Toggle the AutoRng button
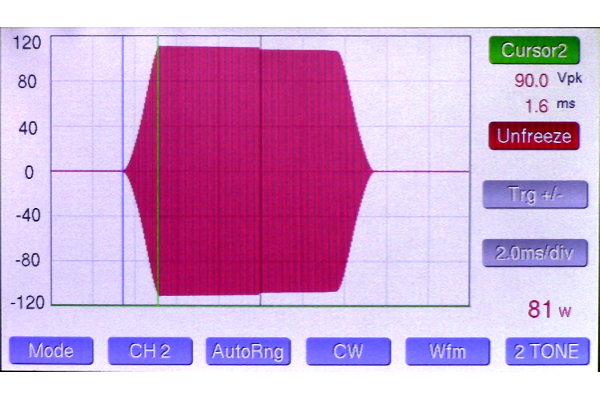 (x=248, y=351)
